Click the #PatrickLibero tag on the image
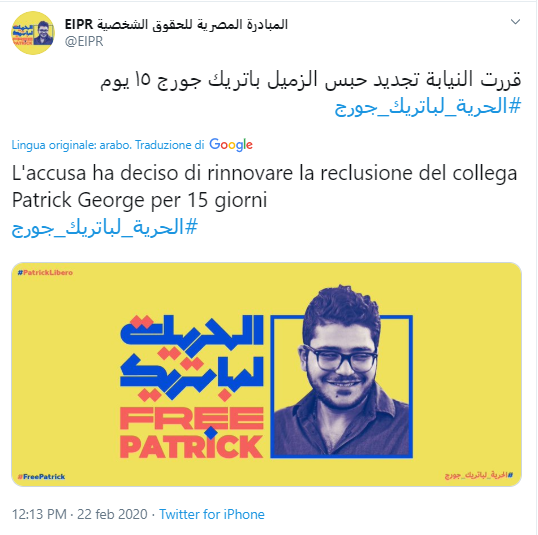Viewport: 538px width, 535px height. click(45, 272)
